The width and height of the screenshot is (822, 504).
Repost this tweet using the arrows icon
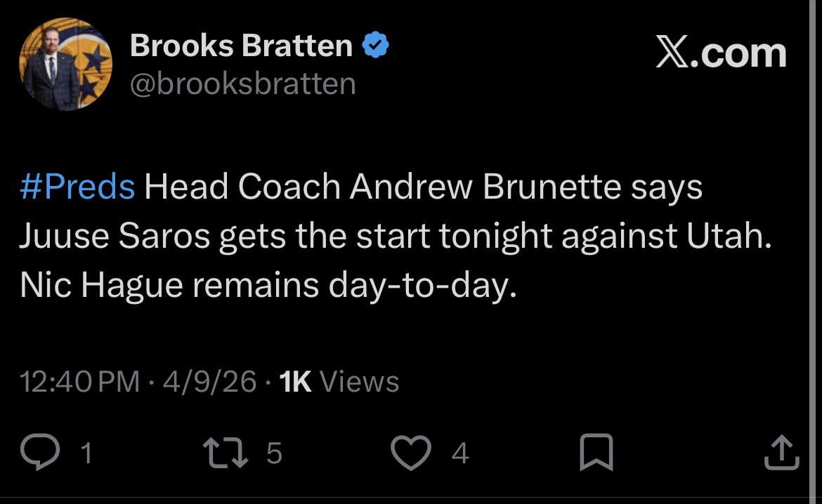tap(226, 453)
